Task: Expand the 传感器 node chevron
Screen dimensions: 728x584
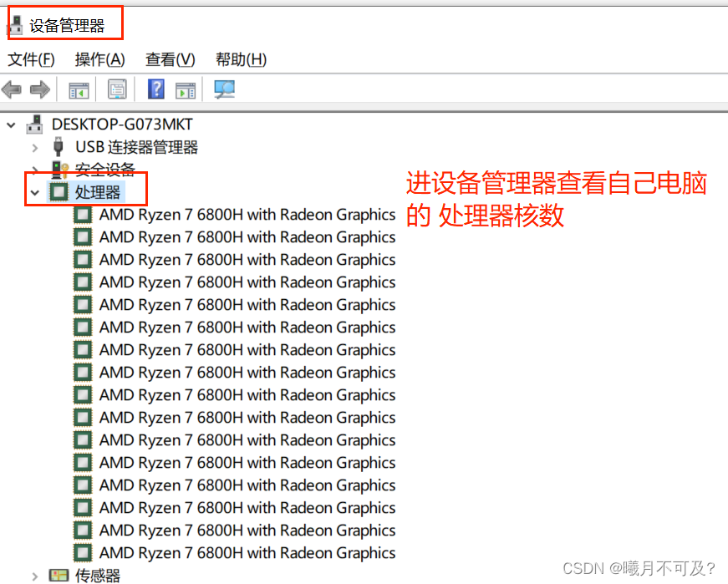Action: (x=35, y=576)
